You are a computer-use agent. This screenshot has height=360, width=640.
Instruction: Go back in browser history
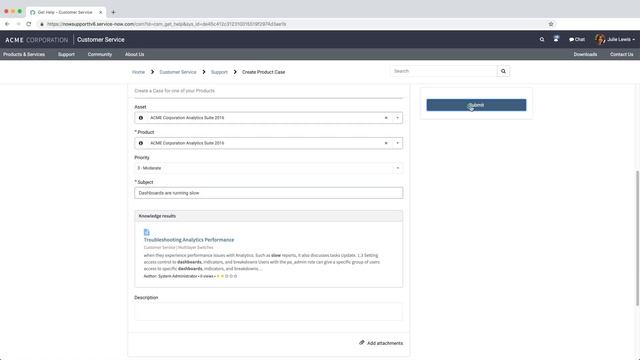[7, 24]
